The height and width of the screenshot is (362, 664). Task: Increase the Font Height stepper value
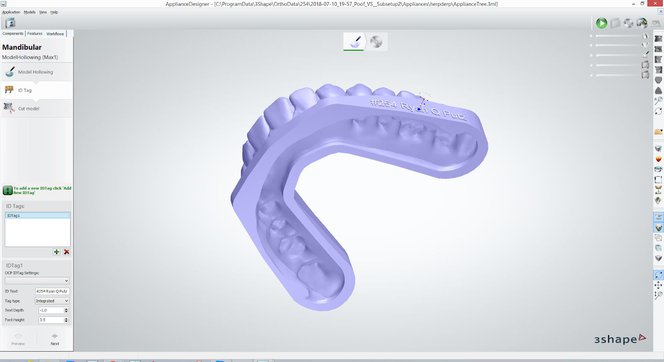coord(66,318)
